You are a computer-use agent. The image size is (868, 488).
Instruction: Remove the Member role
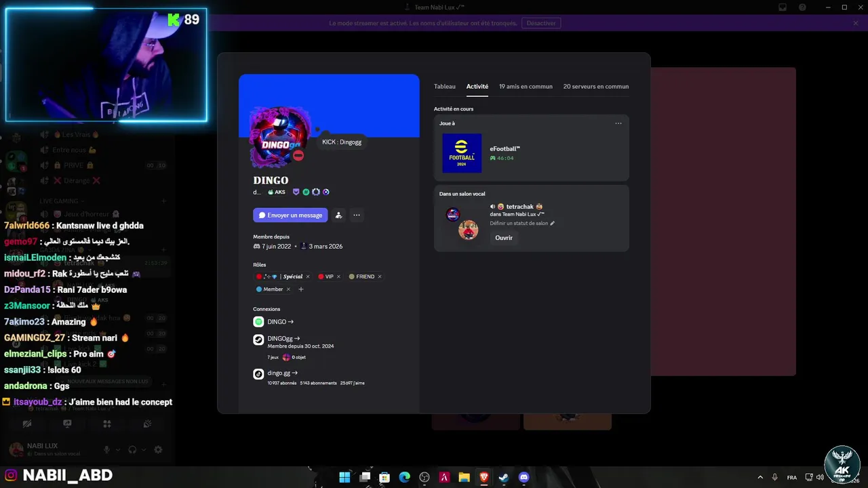[288, 289]
